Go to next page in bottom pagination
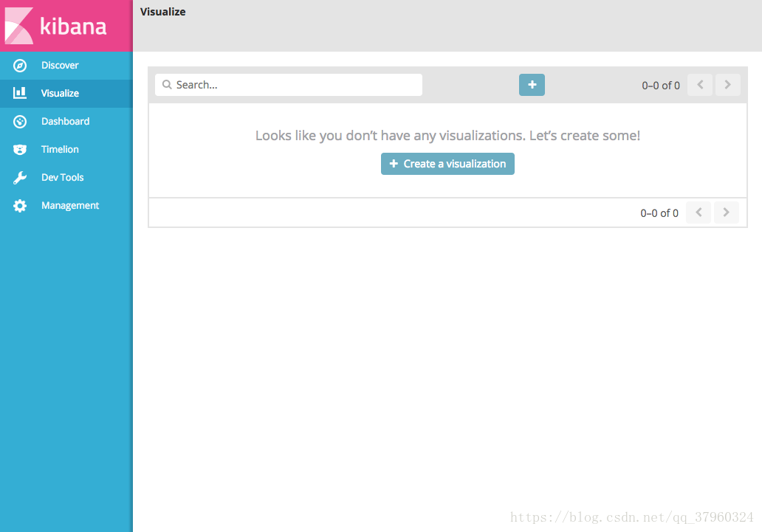 click(x=726, y=213)
